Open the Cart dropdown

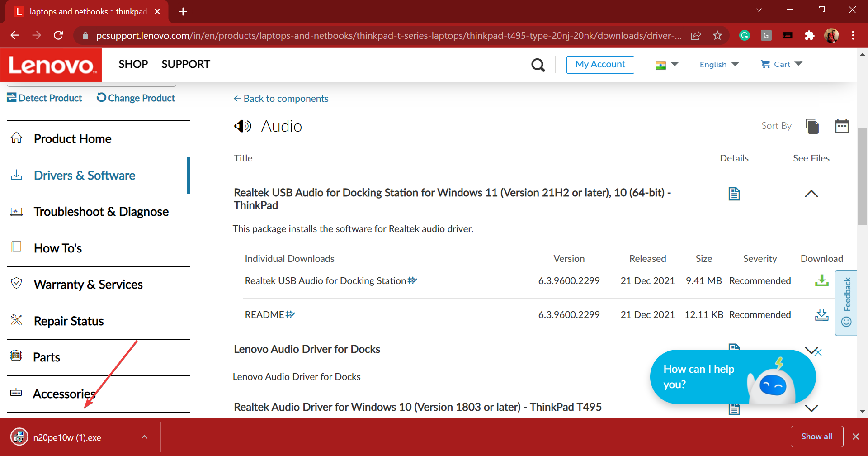point(782,64)
